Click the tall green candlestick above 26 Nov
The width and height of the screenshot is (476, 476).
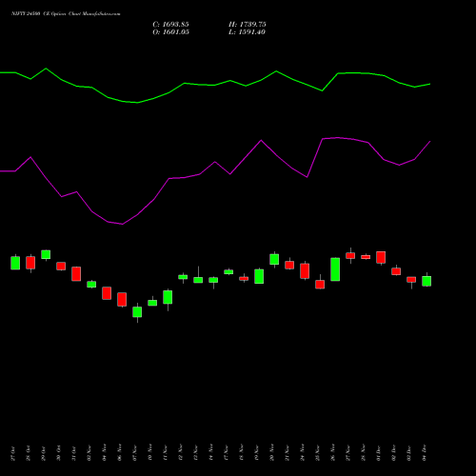coord(335,269)
